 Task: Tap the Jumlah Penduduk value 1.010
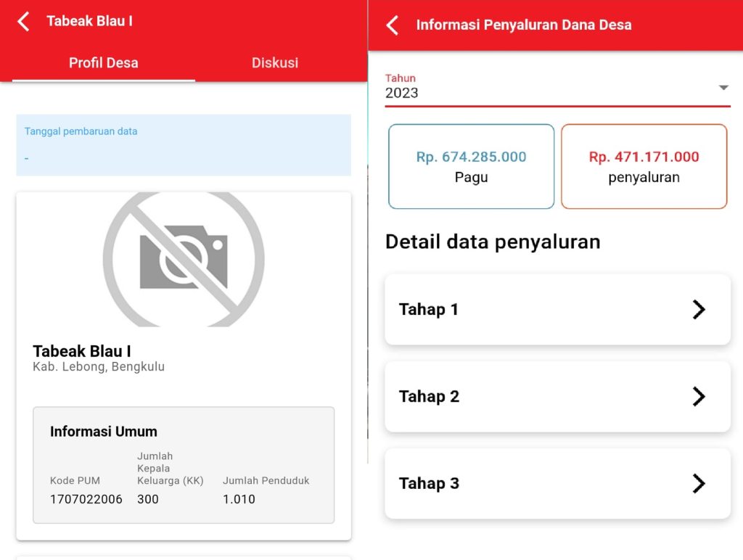[239, 499]
